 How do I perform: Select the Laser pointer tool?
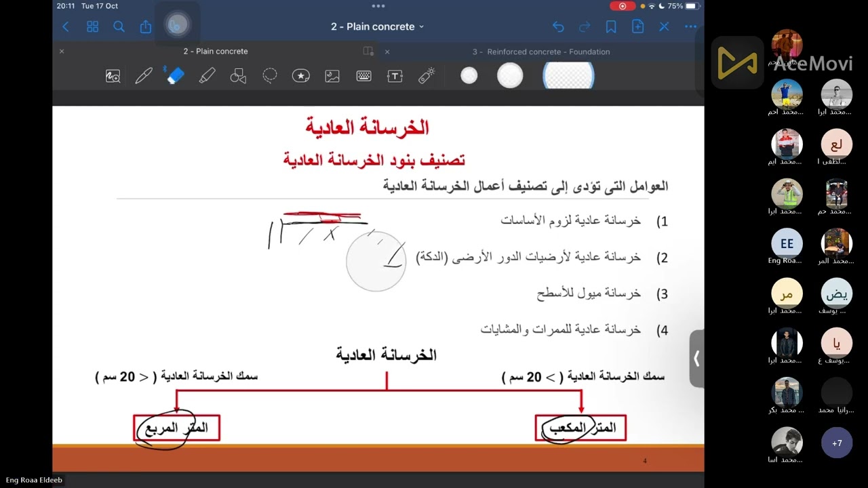[x=427, y=76]
